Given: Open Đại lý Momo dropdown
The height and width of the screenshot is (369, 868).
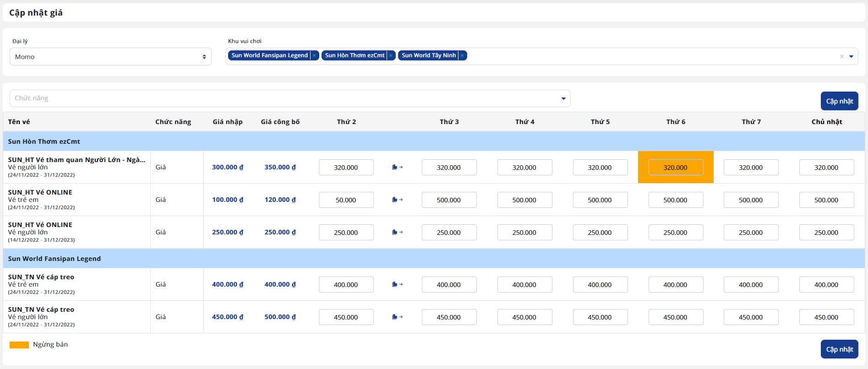Looking at the screenshot, I should 110,57.
